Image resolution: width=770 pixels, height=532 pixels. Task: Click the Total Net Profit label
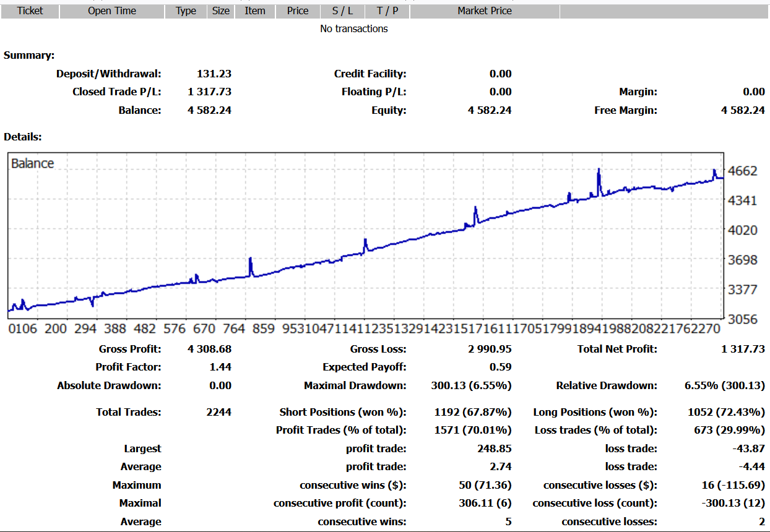617,350
